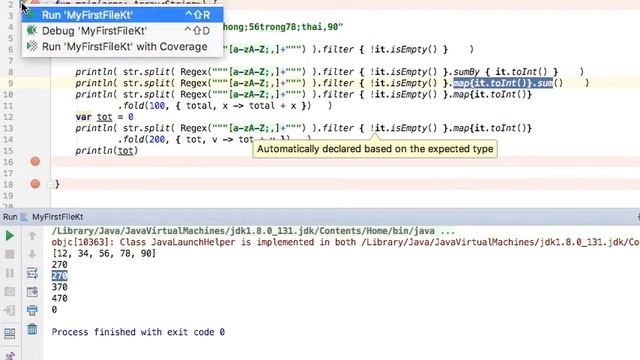
Task: Click the objc[10363] warning line
Action: (x=345, y=242)
